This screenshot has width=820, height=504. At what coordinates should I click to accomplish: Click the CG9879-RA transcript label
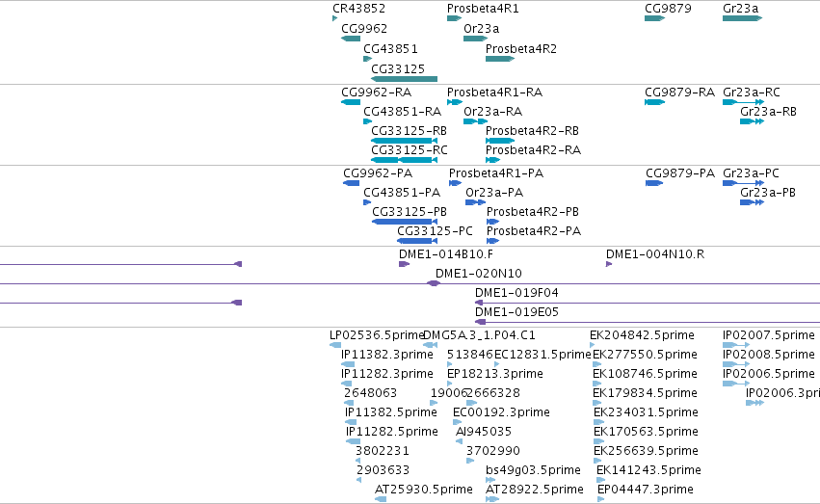tap(679, 93)
